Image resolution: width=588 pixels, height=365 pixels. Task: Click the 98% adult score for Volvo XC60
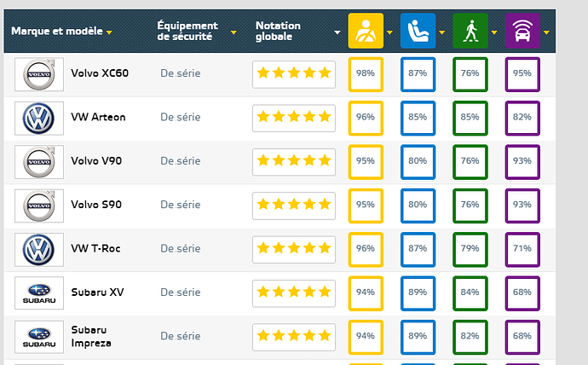click(x=366, y=74)
